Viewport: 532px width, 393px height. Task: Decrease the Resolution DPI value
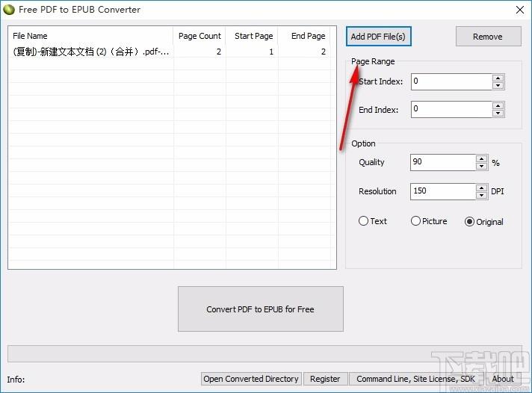tap(481, 196)
